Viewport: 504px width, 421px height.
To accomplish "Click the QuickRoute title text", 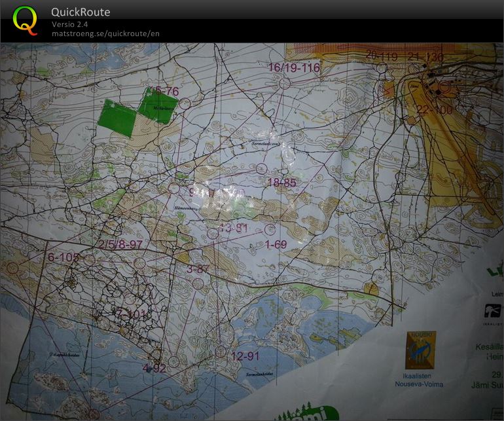I will pos(81,12).
